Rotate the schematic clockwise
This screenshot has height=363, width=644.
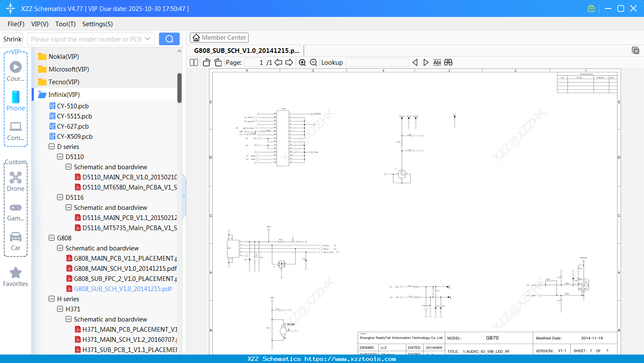click(x=217, y=62)
